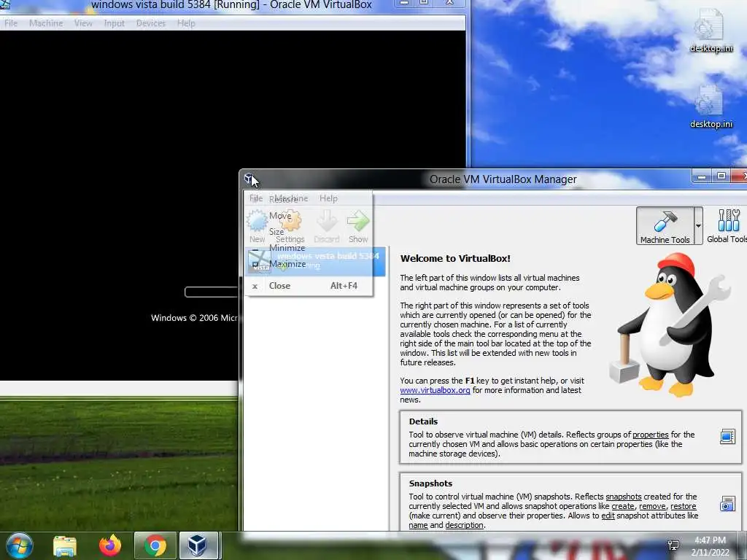Click the Snapshots camera icon
Screen dimensions: 747x560
(x=727, y=504)
